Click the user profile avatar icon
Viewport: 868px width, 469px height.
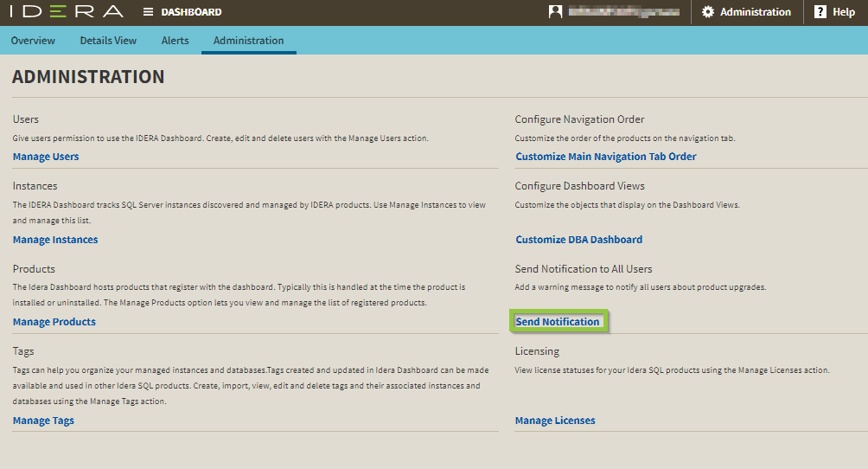(x=556, y=12)
